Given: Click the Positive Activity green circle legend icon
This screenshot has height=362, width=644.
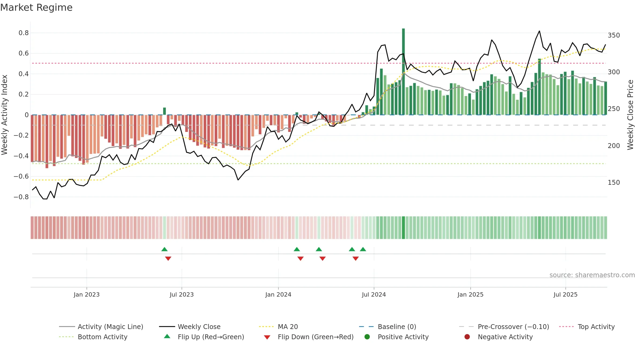Looking at the screenshot, I should 367,337.
